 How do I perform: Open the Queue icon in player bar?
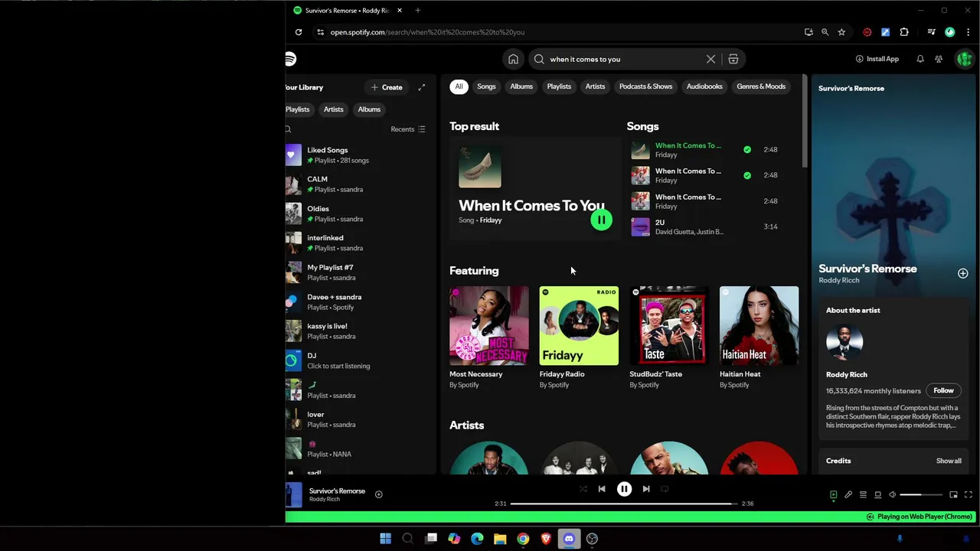tap(863, 495)
